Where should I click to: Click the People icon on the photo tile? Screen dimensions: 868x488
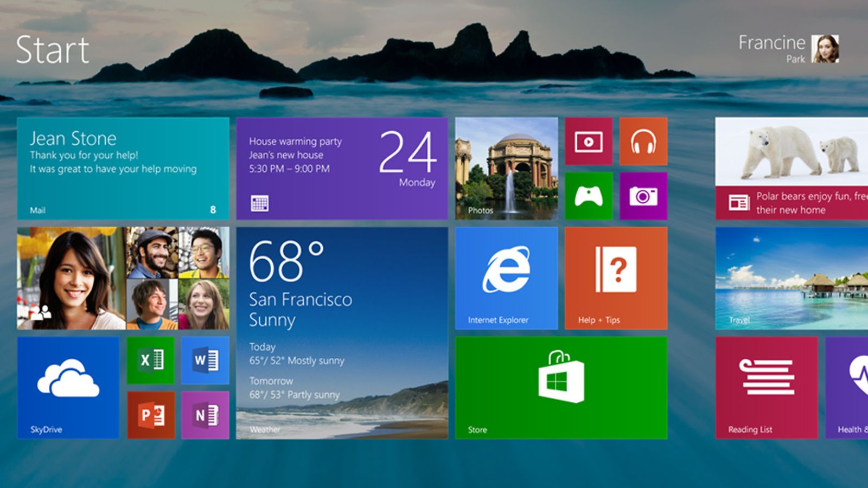[x=41, y=313]
